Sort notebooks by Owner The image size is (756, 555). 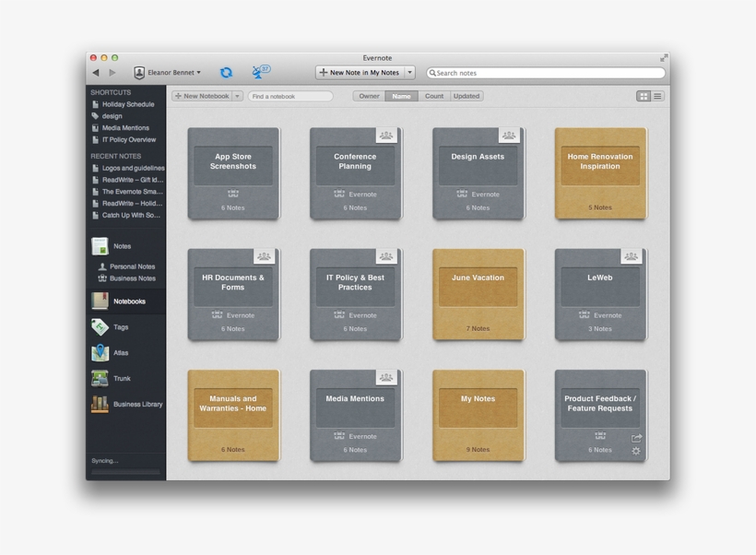(368, 96)
